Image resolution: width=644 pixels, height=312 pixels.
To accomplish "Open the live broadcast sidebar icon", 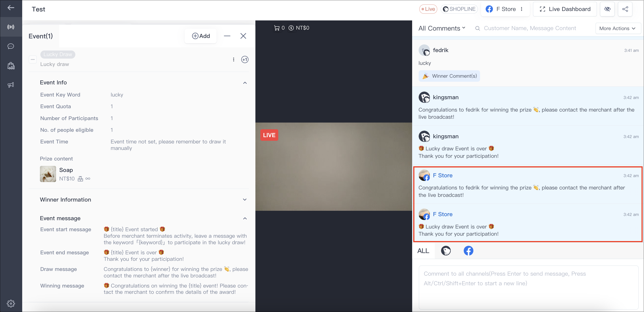I will [x=11, y=27].
